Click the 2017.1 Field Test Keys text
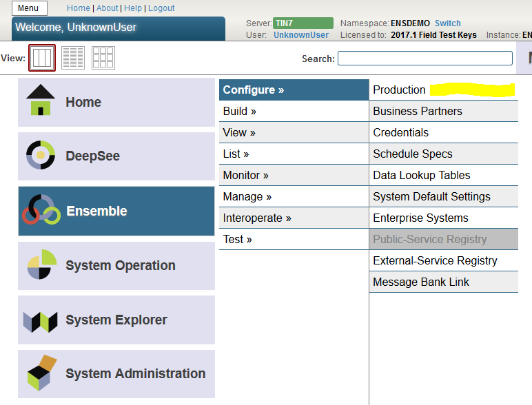This screenshot has width=532, height=405. [433, 35]
